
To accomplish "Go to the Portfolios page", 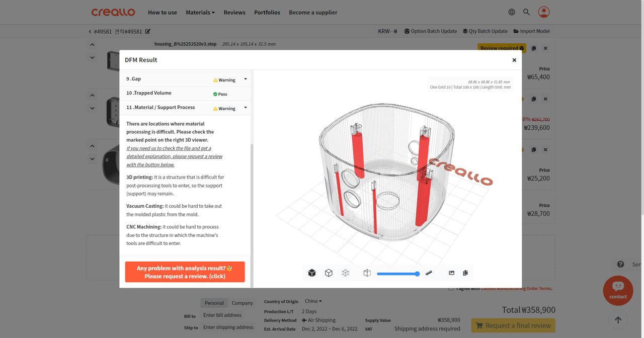I will (x=267, y=12).
